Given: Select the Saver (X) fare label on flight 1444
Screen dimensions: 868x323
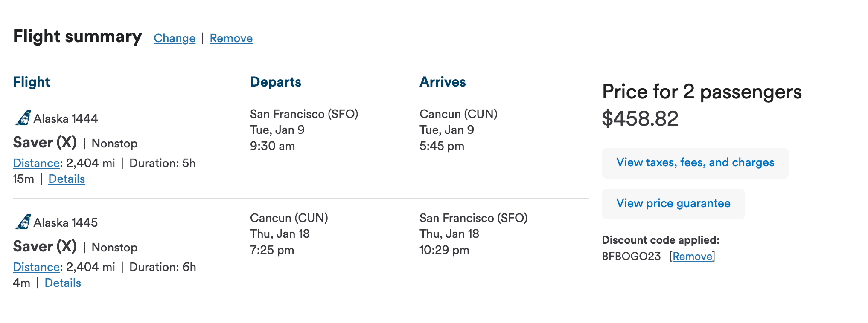Looking at the screenshot, I should tap(44, 142).
